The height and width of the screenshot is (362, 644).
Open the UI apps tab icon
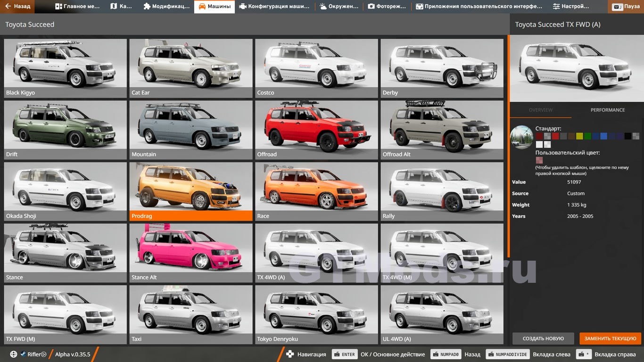tap(419, 7)
